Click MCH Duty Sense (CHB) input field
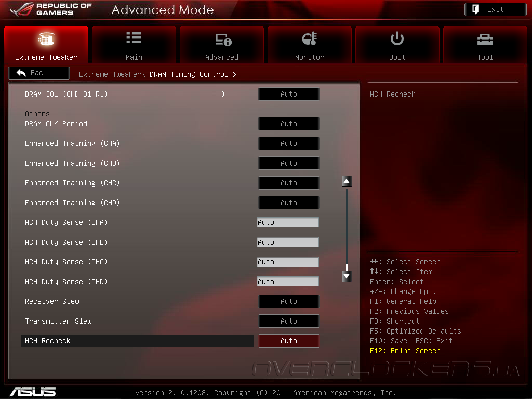 (x=288, y=242)
